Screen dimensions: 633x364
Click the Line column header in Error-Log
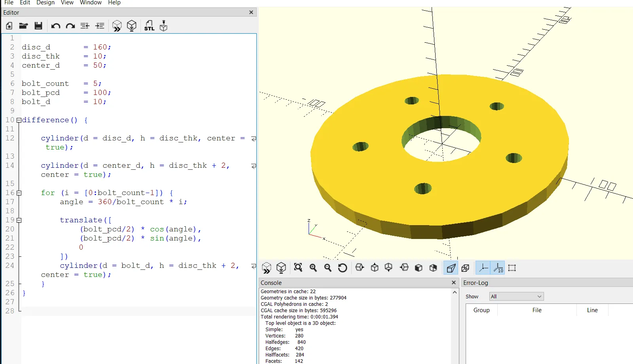click(x=592, y=310)
